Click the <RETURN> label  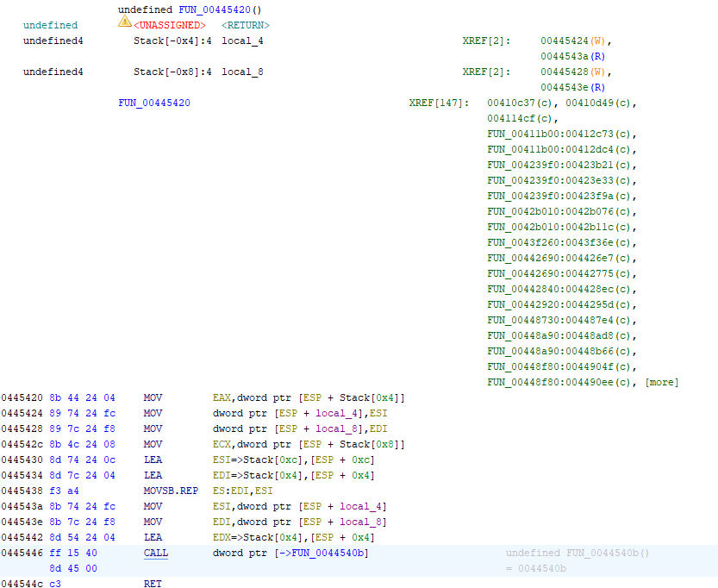tap(246, 25)
